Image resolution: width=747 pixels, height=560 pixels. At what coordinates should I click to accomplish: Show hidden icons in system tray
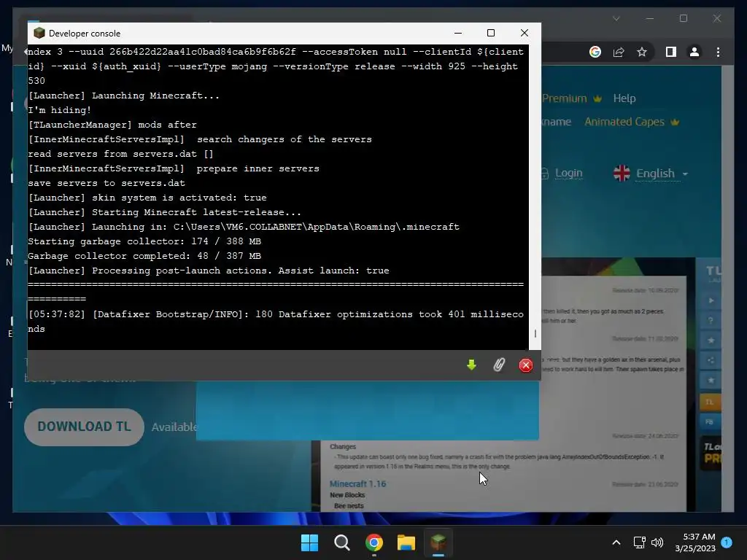[x=616, y=542]
